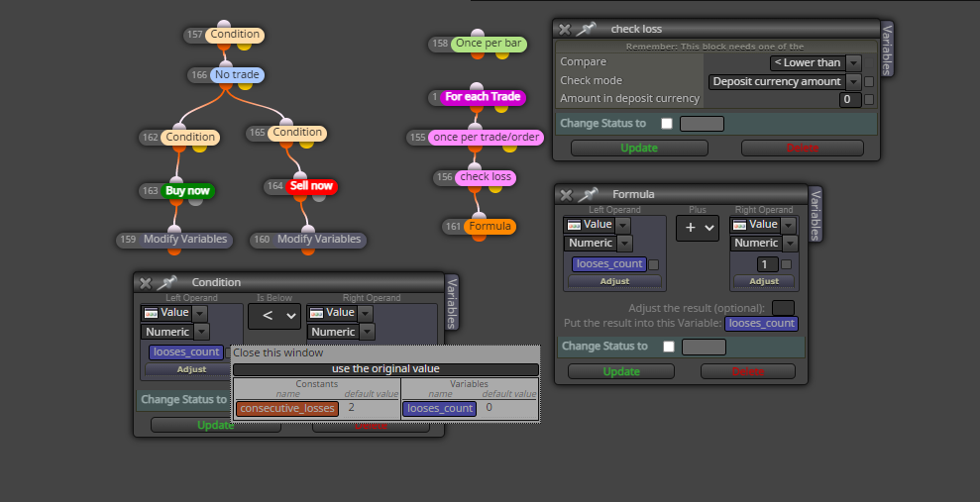Select the Condition block 165

coord(297,133)
